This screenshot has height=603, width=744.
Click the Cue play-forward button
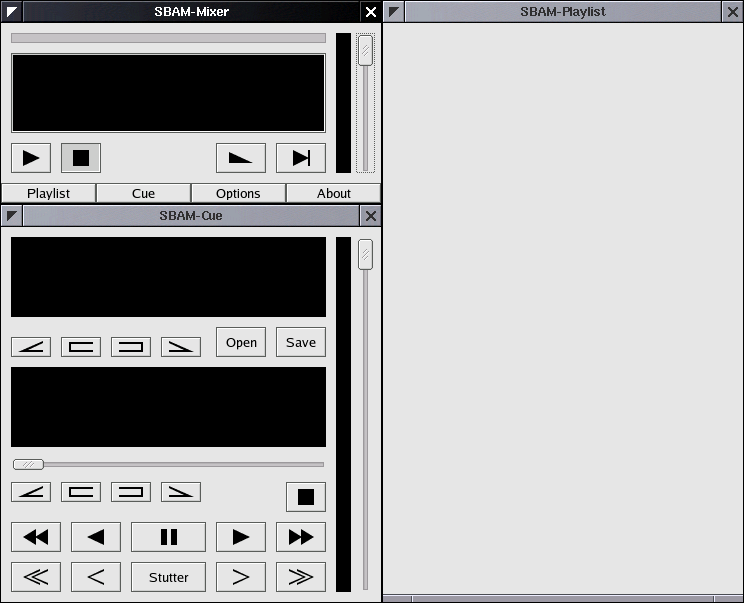point(241,537)
